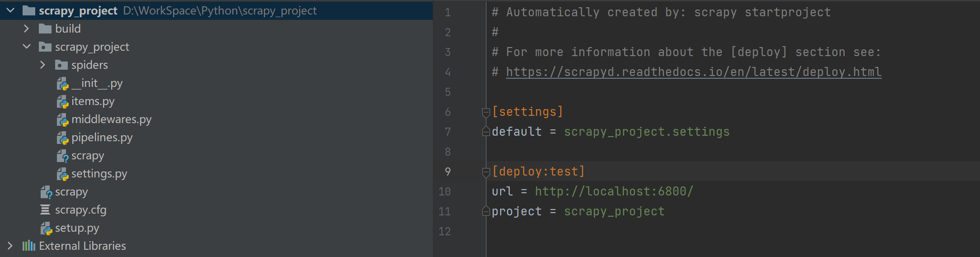Screen dimensions: 980x257
Task: Click line number 6 in gutter
Action: 447,112
